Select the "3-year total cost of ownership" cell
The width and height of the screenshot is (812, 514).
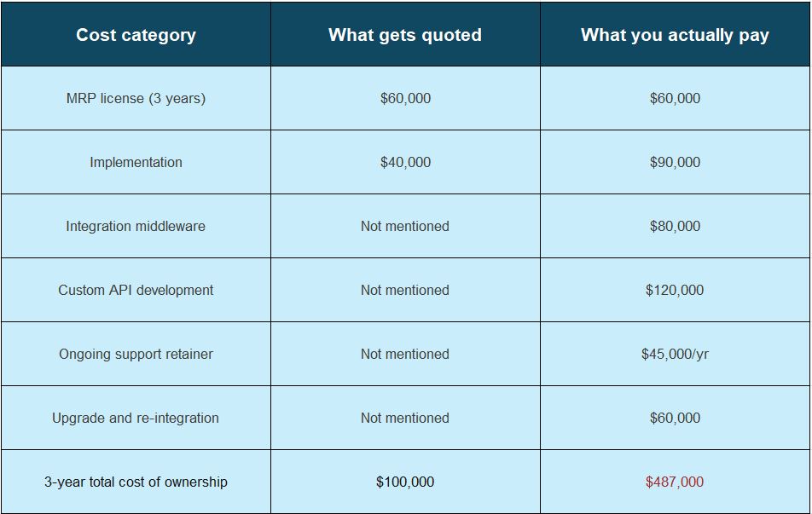tap(136, 482)
